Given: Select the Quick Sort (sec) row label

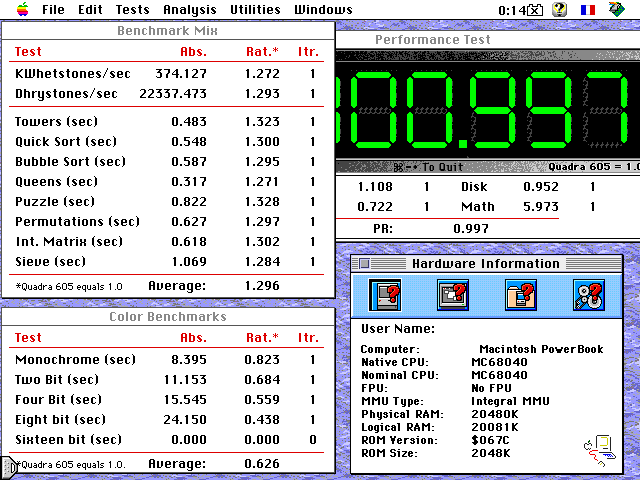Looking at the screenshot, I should [x=66, y=142].
